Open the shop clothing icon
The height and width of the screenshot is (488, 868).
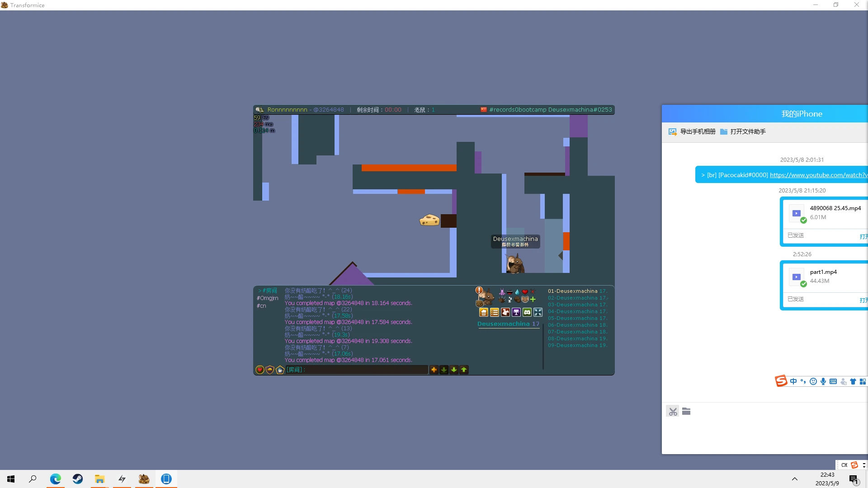pyautogui.click(x=505, y=312)
